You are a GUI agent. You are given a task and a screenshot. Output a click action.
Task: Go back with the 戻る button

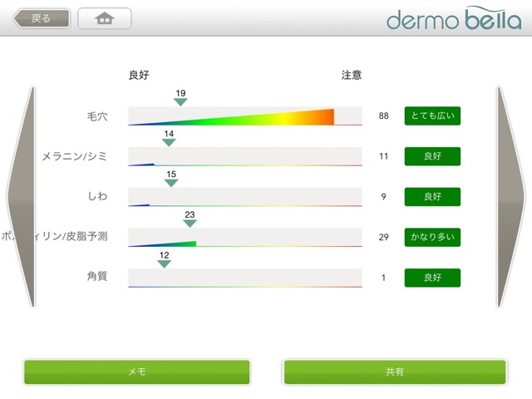pos(42,18)
